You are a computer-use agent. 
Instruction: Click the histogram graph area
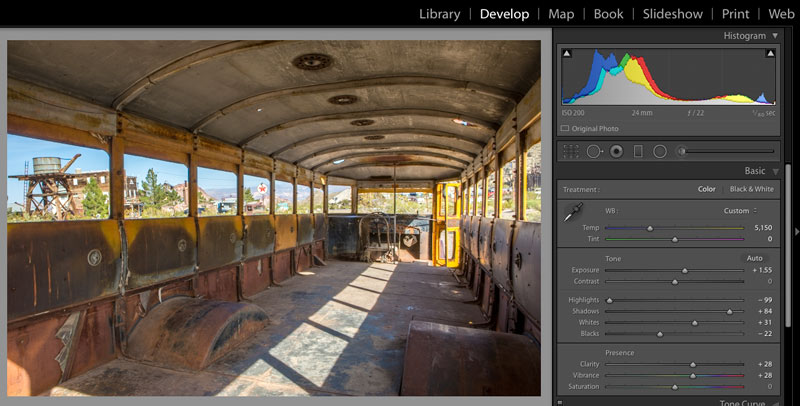[x=668, y=77]
